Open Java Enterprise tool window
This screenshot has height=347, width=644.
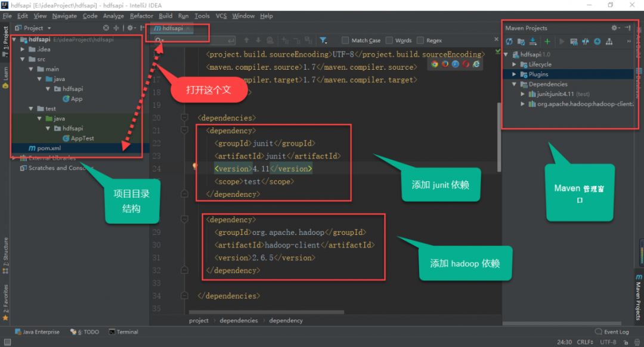click(x=37, y=332)
